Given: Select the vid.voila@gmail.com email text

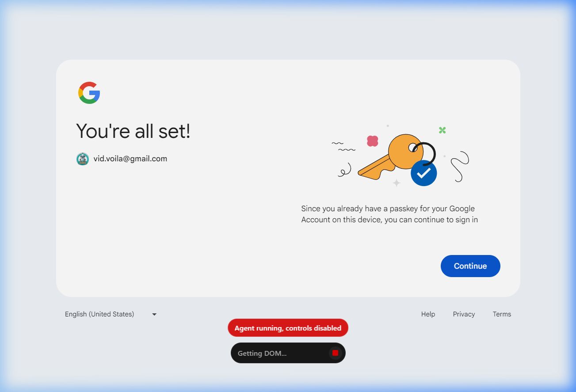Looking at the screenshot, I should click(130, 159).
